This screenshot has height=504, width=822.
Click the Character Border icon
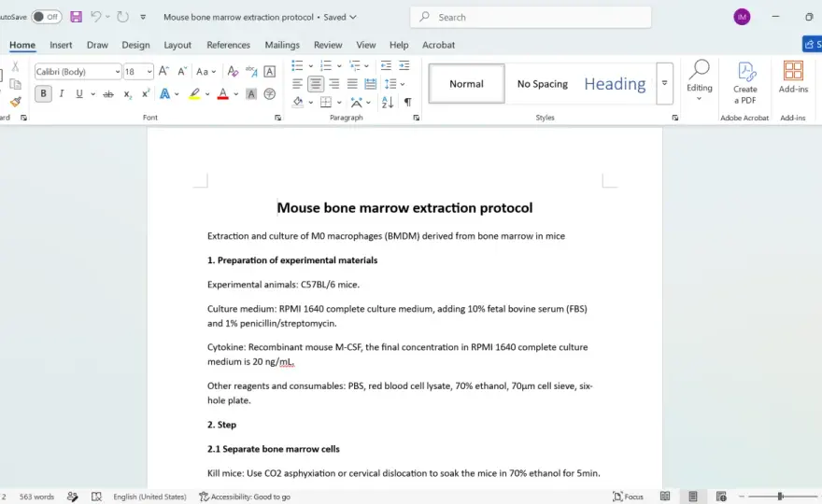click(x=269, y=71)
